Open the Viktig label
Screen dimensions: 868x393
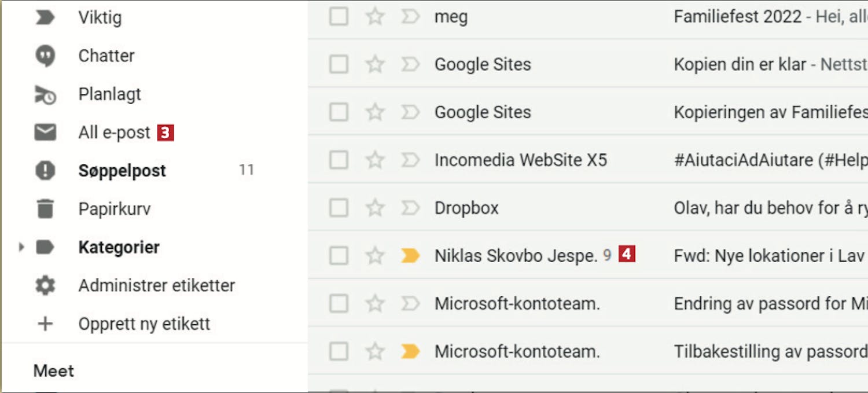[x=100, y=17]
